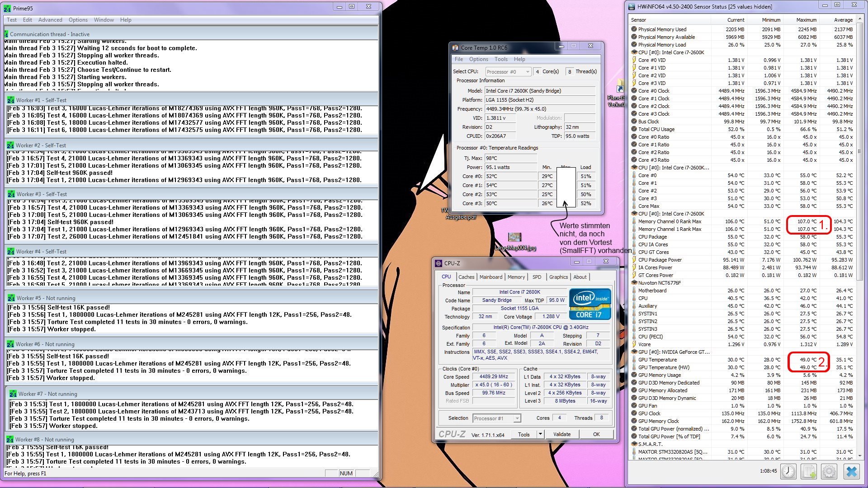Click the HWiNFO64 title bar icon
This screenshot has height=488, width=868.
tap(632, 6)
